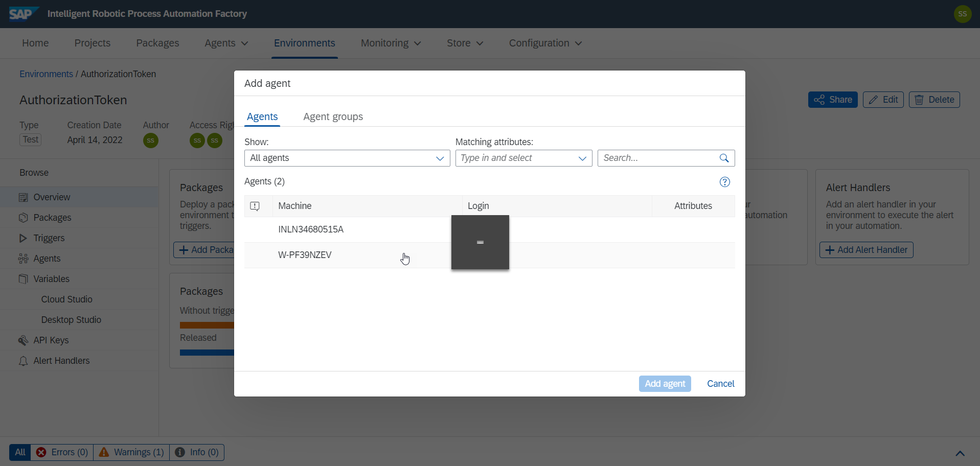Select the INLN34680515A agent row

click(x=490, y=229)
